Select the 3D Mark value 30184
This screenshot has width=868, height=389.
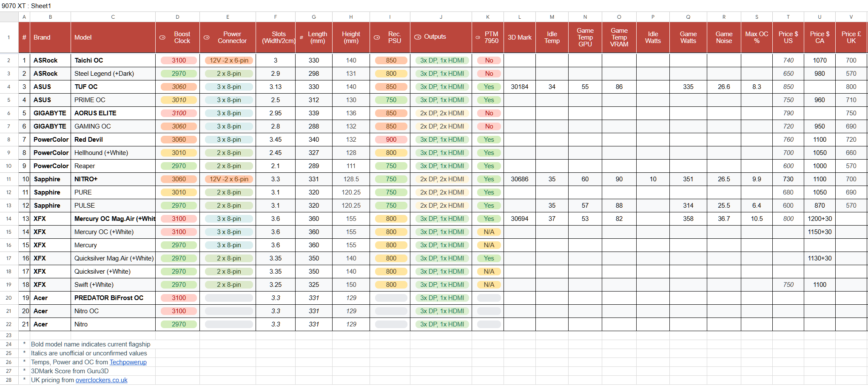point(520,87)
